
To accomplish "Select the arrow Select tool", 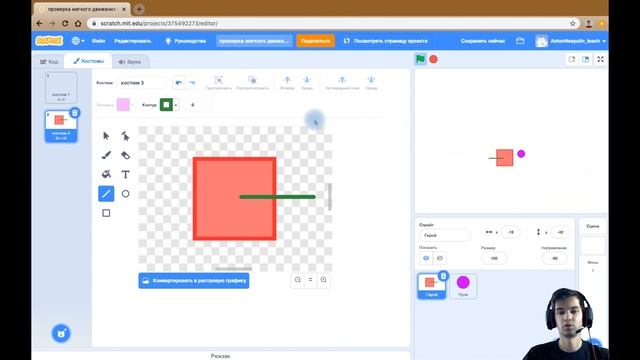I will (106, 136).
